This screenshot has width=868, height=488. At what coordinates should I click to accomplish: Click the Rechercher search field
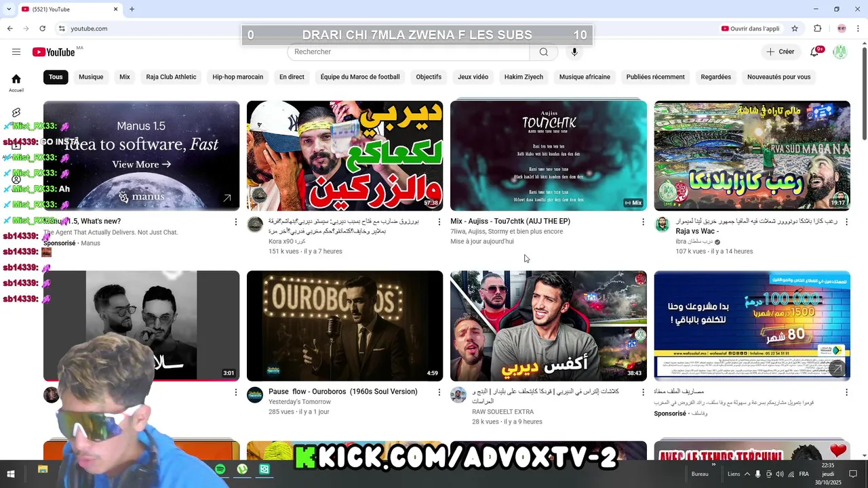[x=408, y=52]
